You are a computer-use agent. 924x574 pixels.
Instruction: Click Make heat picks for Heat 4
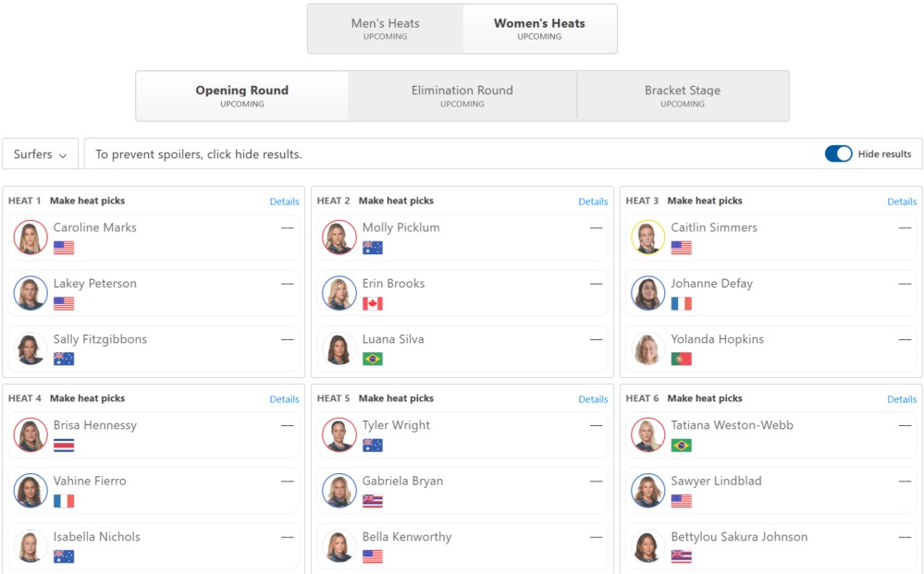click(87, 398)
